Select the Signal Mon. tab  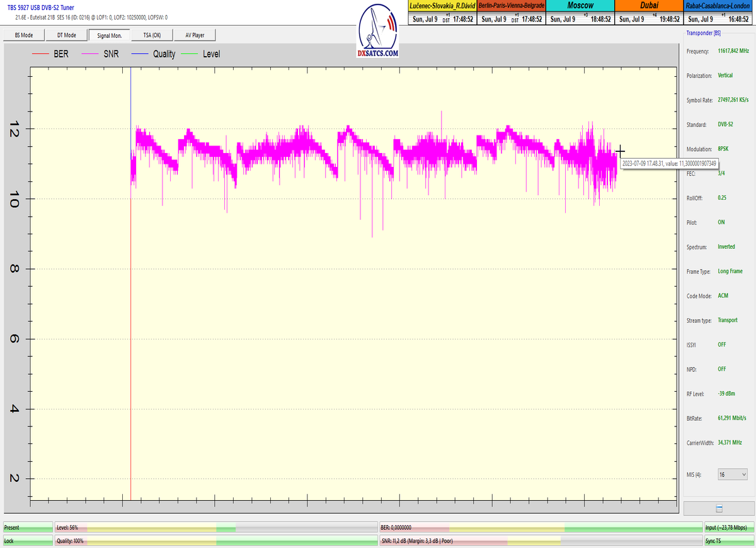click(109, 35)
